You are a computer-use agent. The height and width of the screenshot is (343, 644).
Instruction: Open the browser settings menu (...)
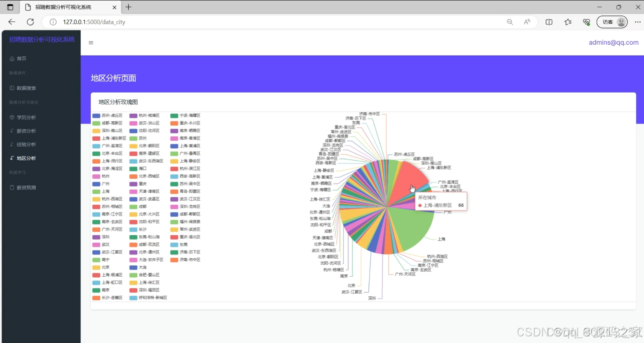point(637,22)
